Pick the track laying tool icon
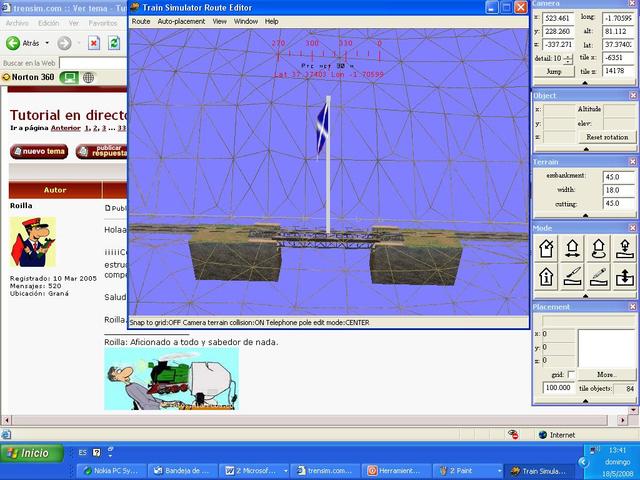The height and width of the screenshot is (480, 640). [x=573, y=276]
